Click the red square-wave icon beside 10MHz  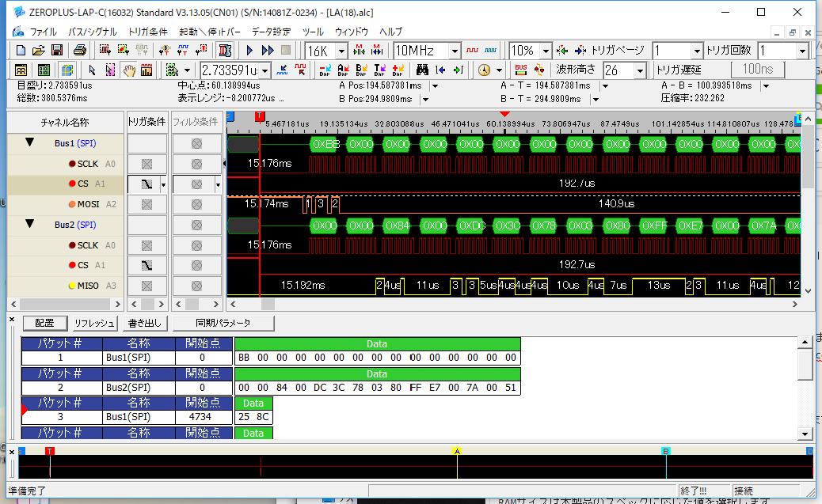tap(472, 51)
